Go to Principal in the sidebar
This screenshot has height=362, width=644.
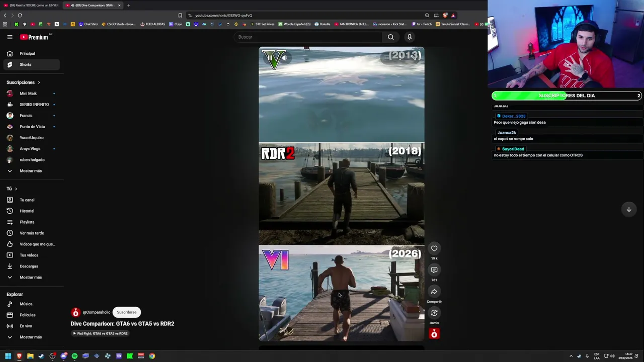[32, 53]
